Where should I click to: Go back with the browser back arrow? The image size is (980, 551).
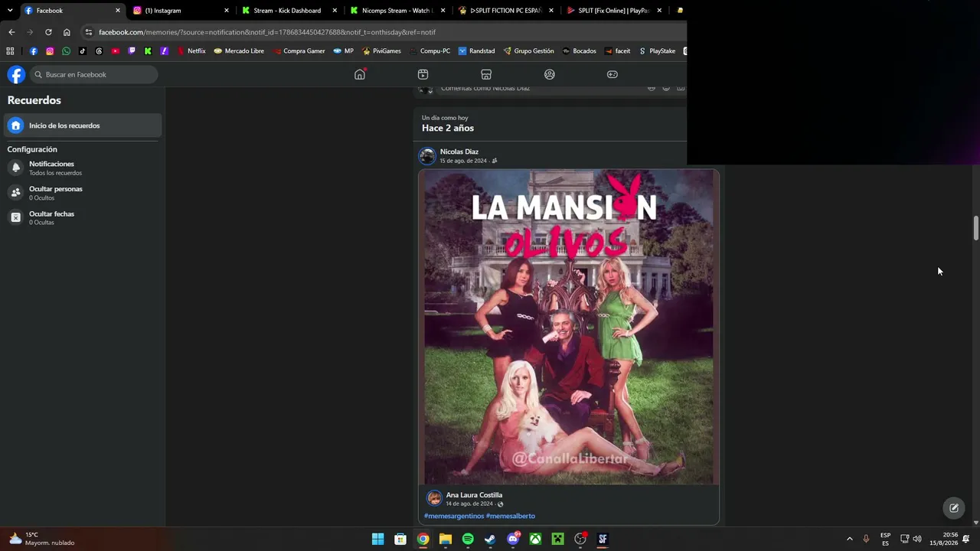point(11,32)
